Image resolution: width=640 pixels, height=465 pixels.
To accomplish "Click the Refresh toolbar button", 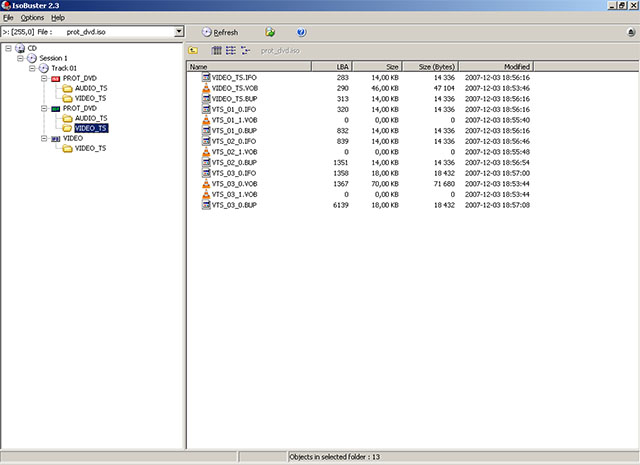I will 220,32.
